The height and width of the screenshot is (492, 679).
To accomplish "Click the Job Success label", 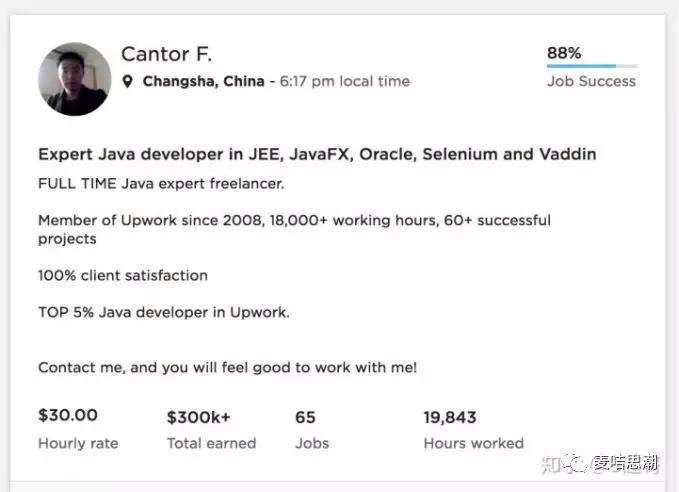I will (591, 82).
